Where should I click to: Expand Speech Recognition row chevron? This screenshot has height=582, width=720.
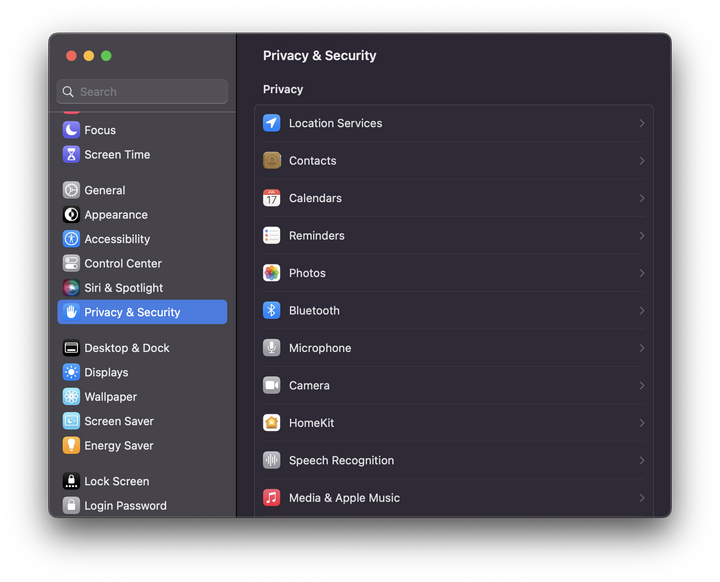click(641, 460)
